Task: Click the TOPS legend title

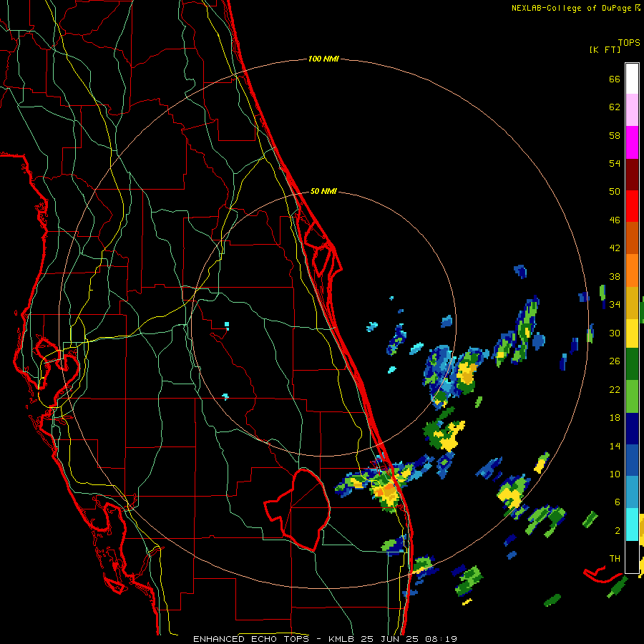Action: point(629,42)
